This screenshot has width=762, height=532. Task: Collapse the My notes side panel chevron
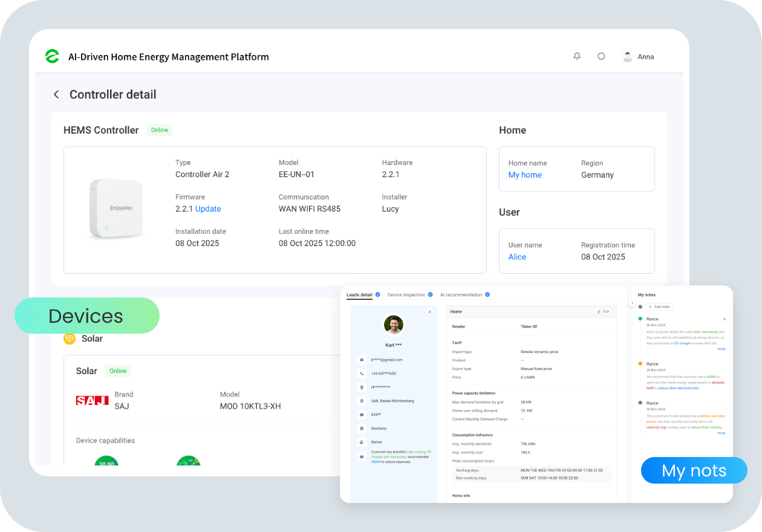point(632,303)
